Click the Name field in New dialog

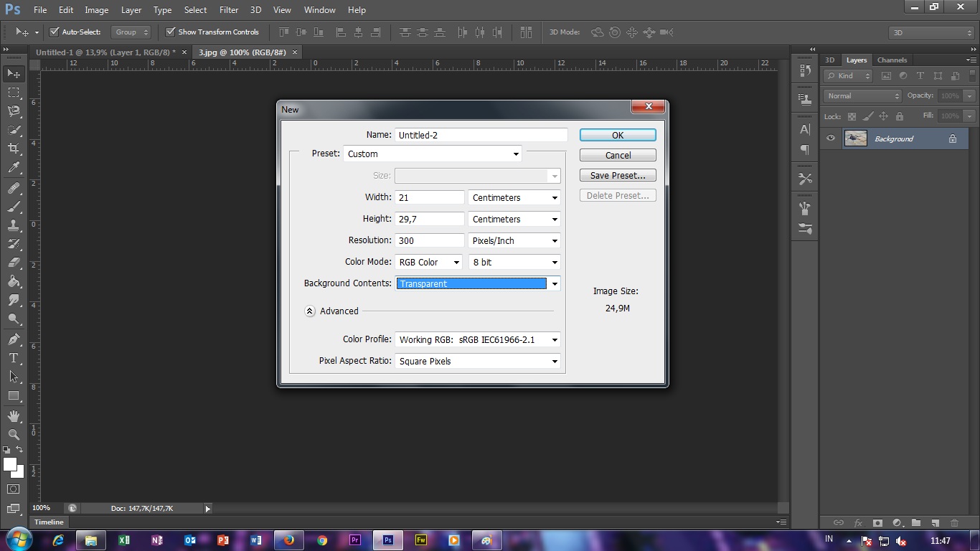481,135
